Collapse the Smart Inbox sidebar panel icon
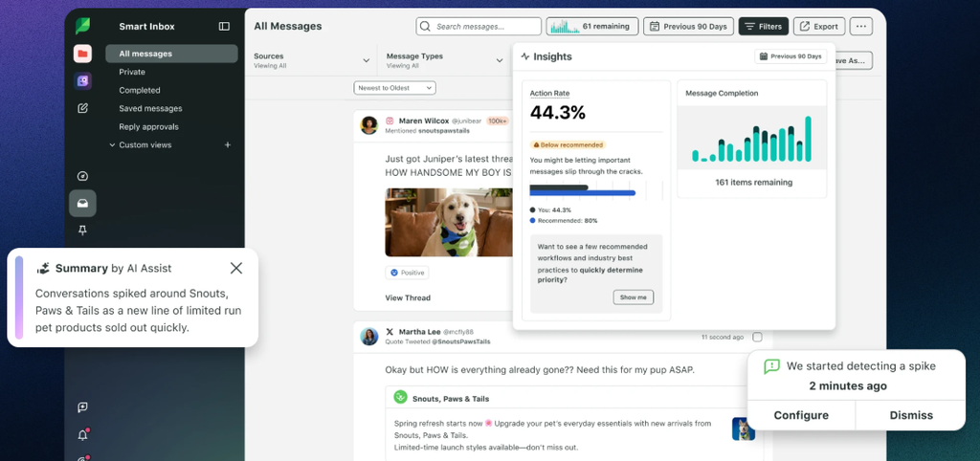 coord(224,26)
